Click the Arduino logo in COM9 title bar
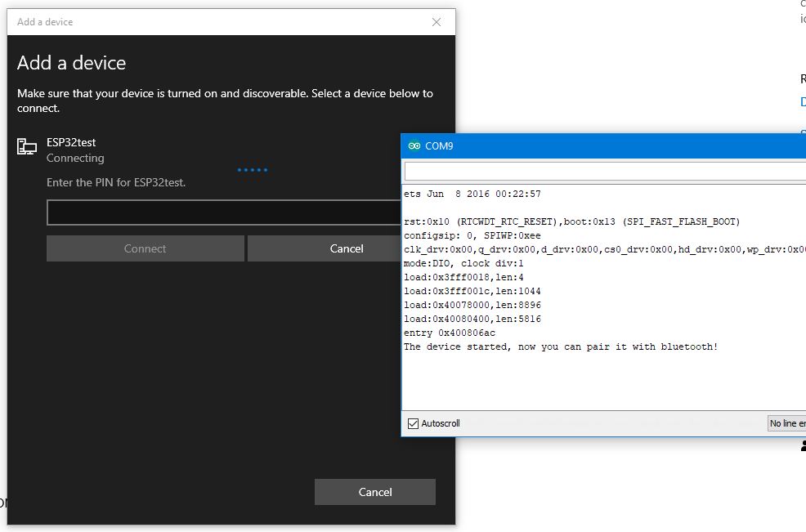The width and height of the screenshot is (806, 532). 414,146
